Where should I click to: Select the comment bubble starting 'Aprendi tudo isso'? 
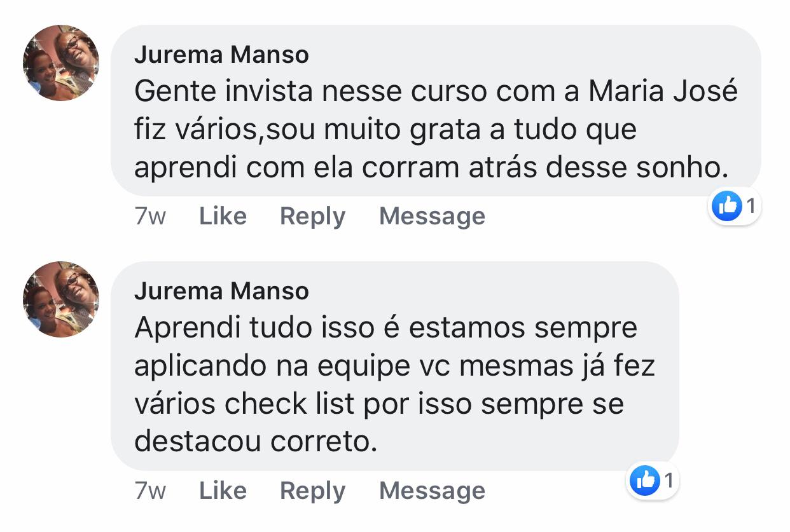(x=395, y=366)
